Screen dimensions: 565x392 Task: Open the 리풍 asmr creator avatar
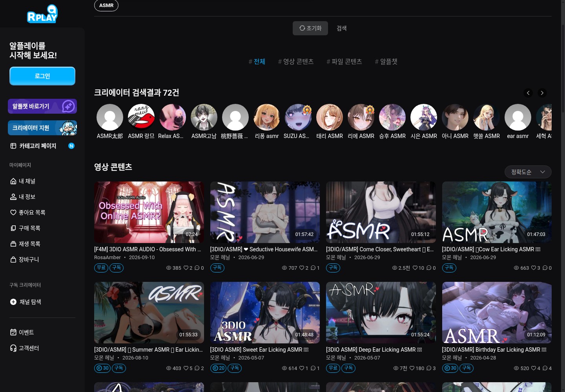(x=267, y=117)
